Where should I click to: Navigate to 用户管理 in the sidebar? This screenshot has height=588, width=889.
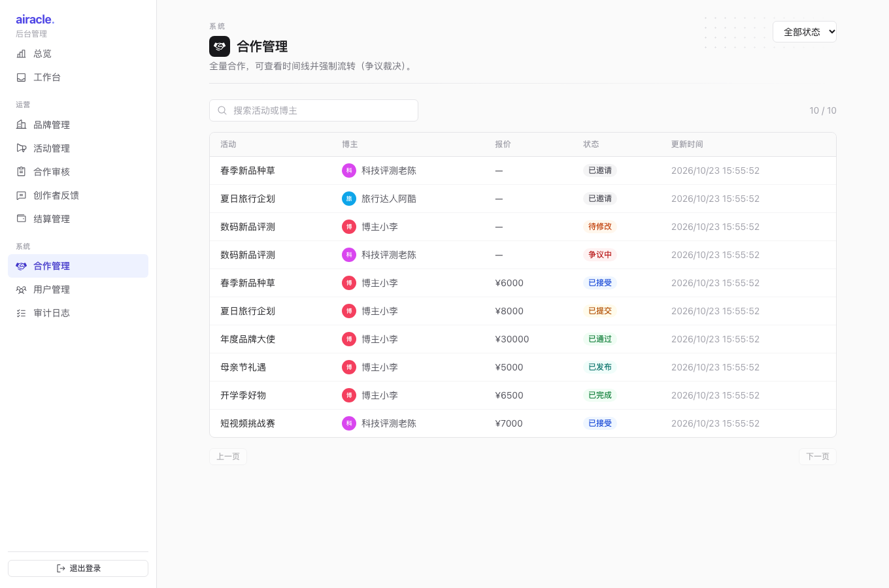(x=78, y=289)
